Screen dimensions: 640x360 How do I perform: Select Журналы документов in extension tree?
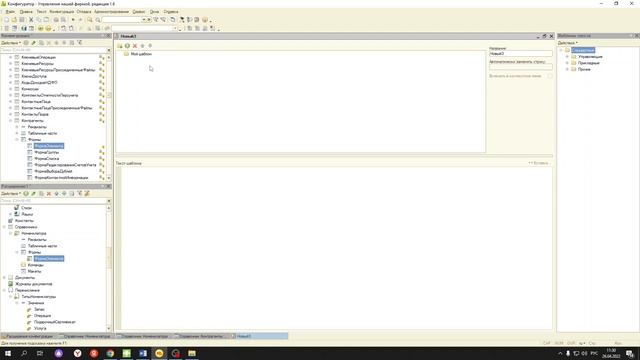pyautogui.click(x=33, y=284)
